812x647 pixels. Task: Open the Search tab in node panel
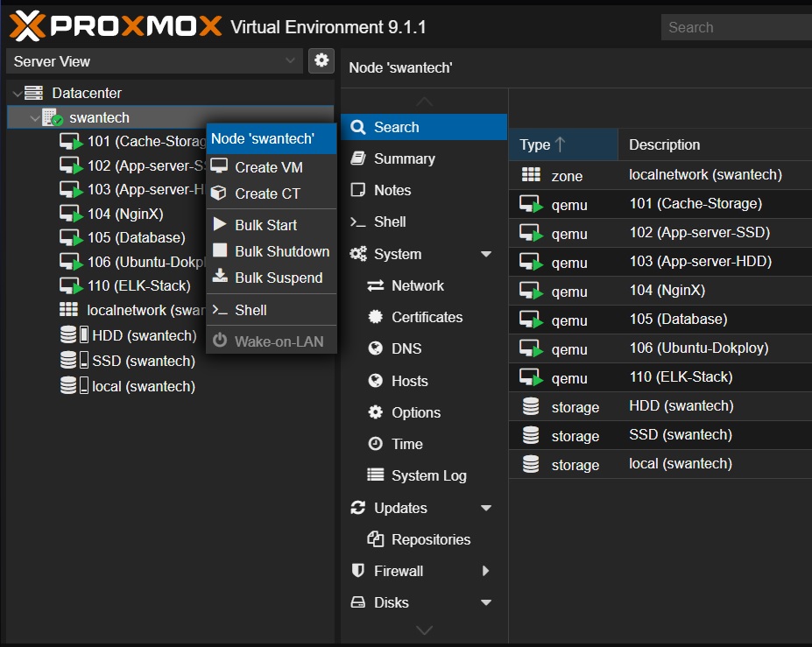424,127
